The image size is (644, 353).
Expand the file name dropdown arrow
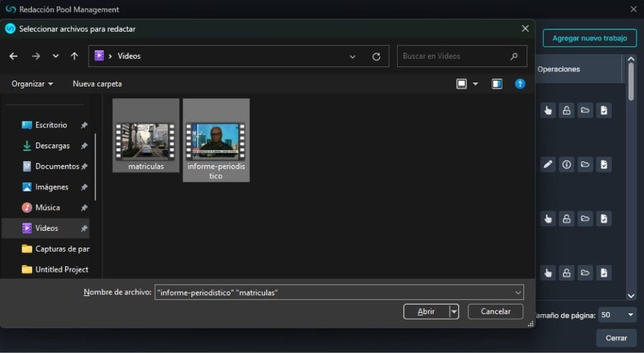coord(518,293)
